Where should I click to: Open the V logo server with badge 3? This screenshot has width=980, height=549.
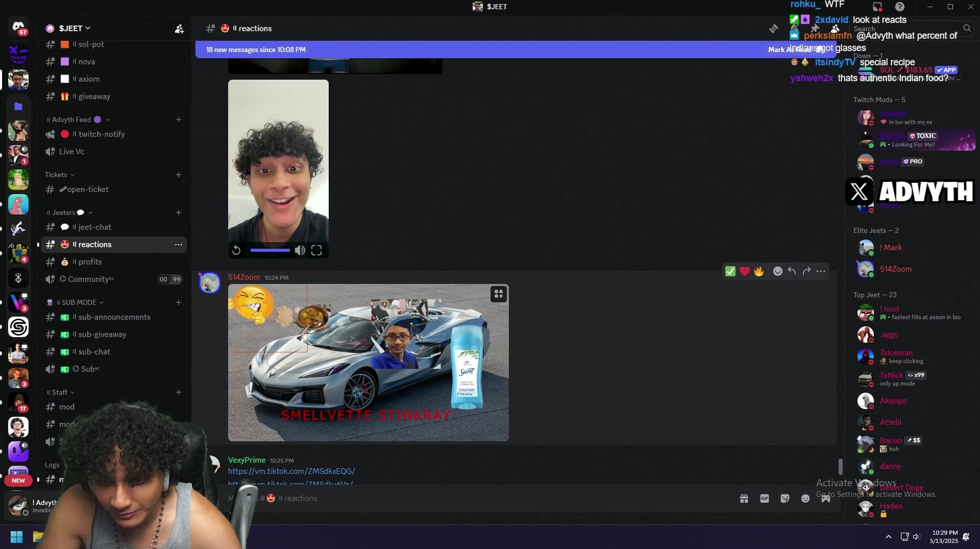point(18,302)
